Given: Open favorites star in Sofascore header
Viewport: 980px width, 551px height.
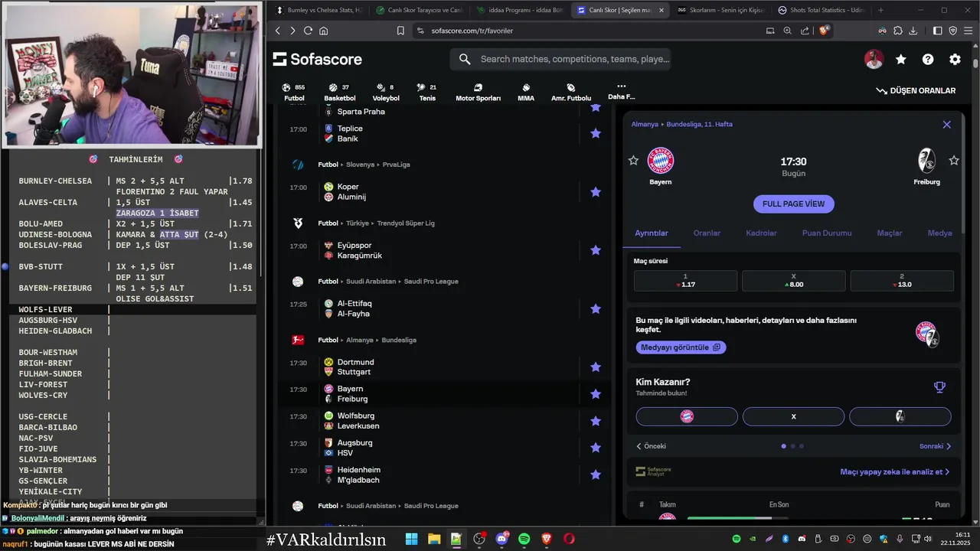Looking at the screenshot, I should tap(901, 59).
